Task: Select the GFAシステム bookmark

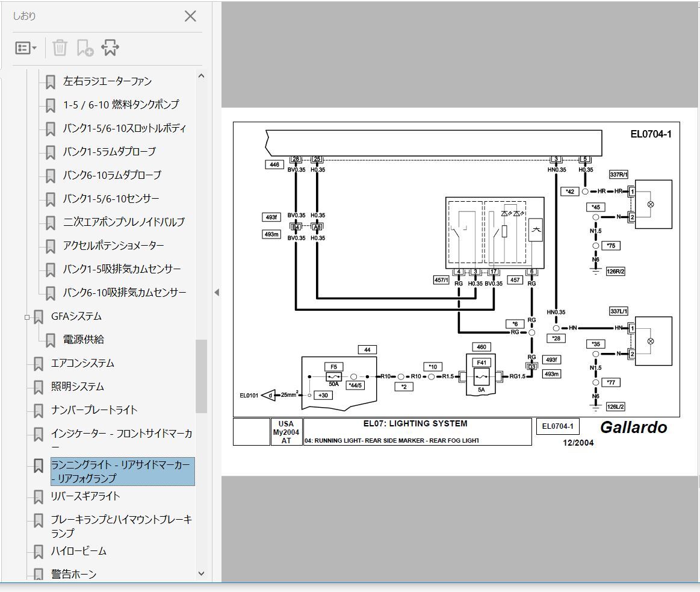Action: pos(76,316)
